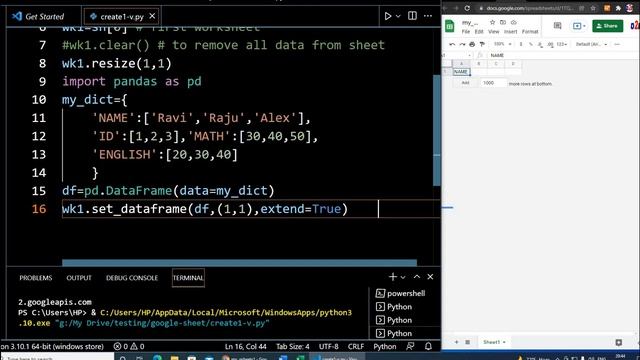Click the editor vertical scrollbar thumb

436,130
